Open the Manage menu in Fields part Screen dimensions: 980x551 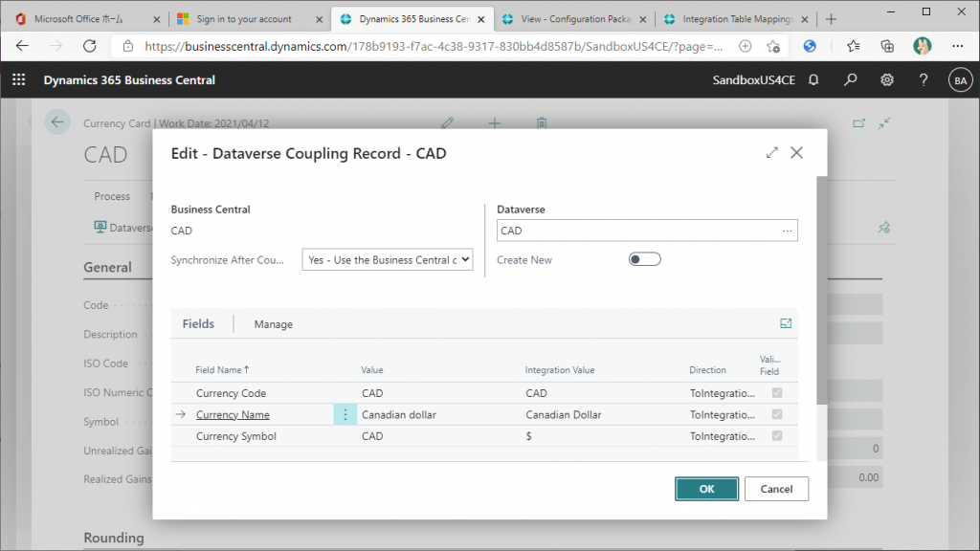[x=273, y=324]
